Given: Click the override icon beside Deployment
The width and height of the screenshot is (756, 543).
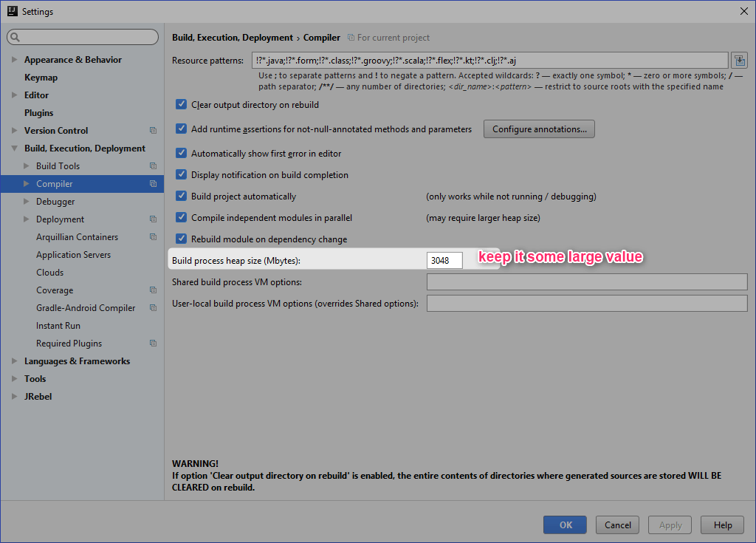Looking at the screenshot, I should [x=153, y=219].
